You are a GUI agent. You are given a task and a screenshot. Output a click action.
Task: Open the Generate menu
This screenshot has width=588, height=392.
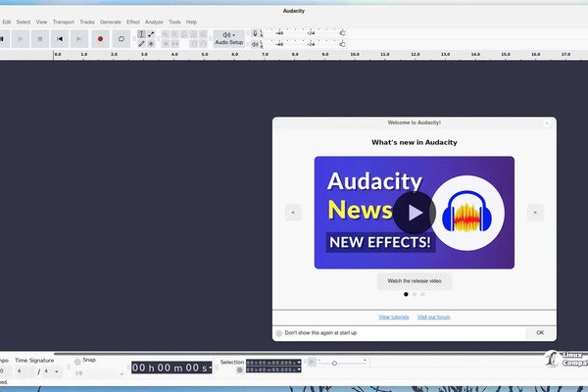[x=111, y=23]
